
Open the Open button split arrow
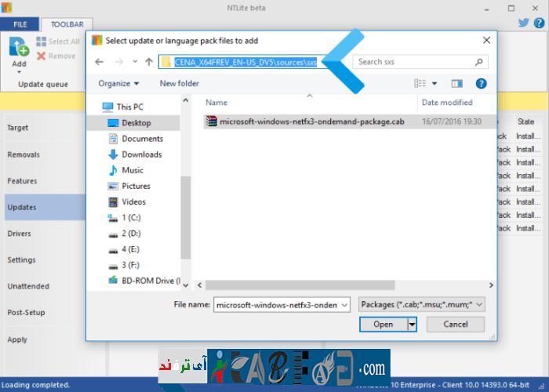click(x=412, y=324)
